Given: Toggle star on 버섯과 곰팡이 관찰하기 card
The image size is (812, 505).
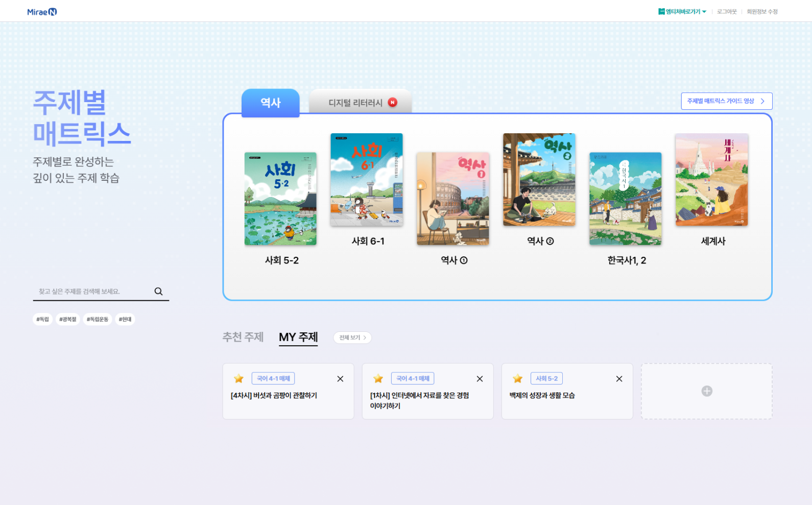Looking at the screenshot, I should pos(238,378).
